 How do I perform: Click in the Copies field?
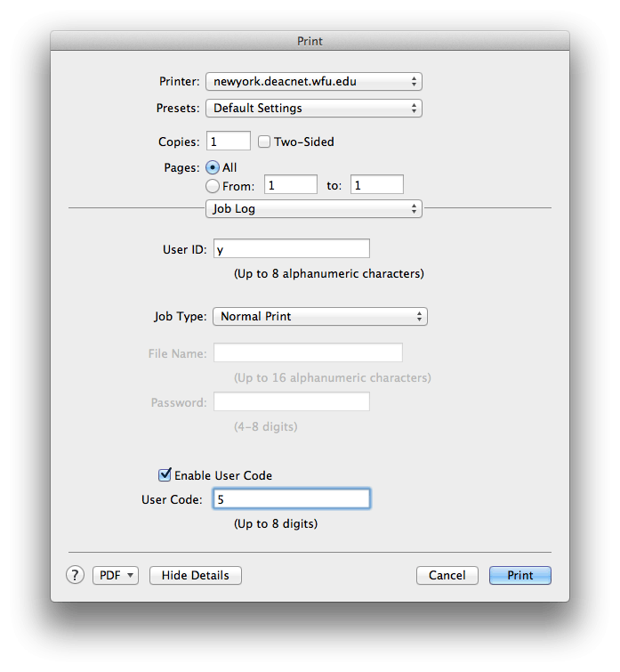pyautogui.click(x=229, y=141)
